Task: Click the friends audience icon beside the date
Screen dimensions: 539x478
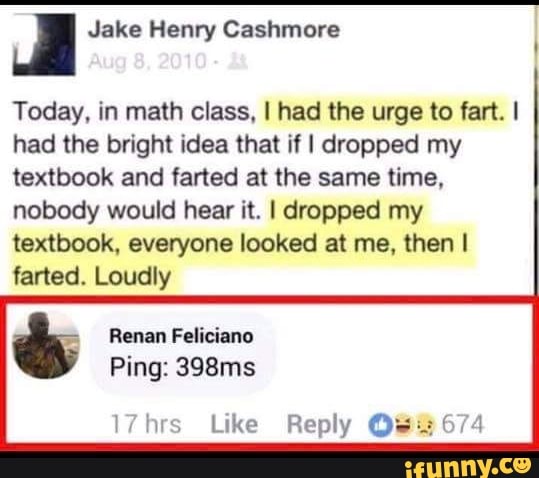Action: coord(239,62)
